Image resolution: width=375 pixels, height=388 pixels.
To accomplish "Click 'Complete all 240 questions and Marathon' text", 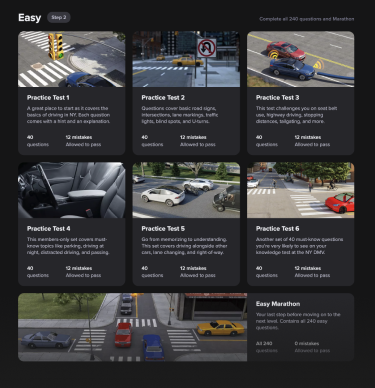I will click(307, 19).
